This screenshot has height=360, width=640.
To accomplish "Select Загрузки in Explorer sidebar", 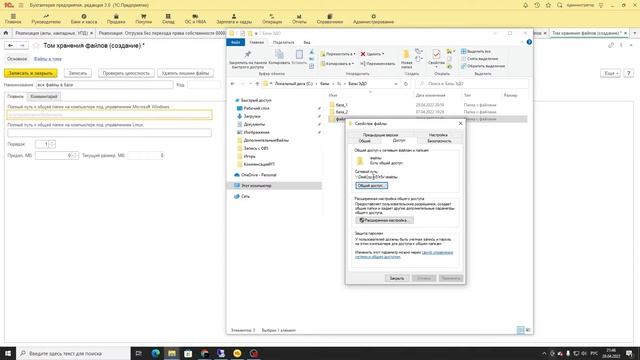I will (x=252, y=116).
